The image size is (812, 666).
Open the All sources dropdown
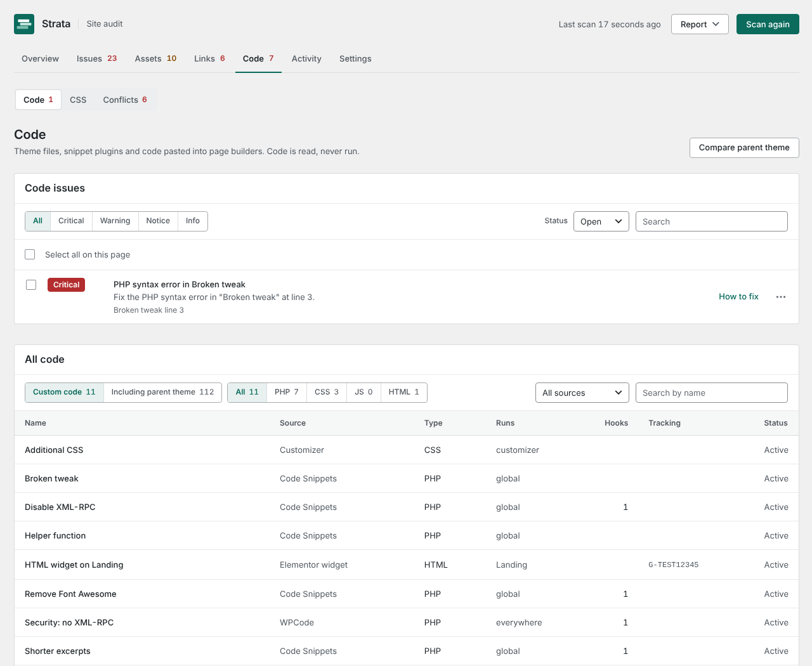[x=582, y=393]
